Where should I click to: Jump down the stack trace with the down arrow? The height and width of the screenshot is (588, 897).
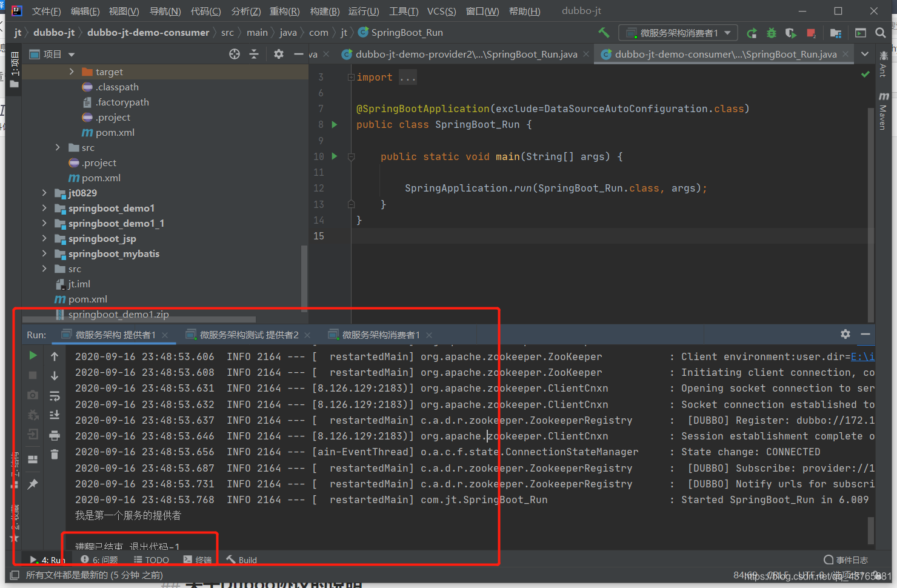tap(55, 376)
